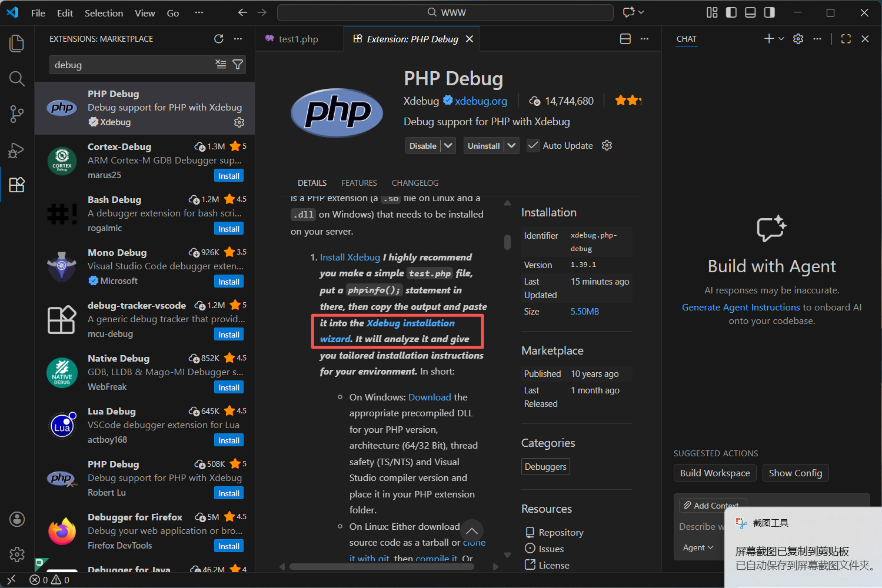Close the chat panel
Screen dimensions: 882x588
(865, 39)
